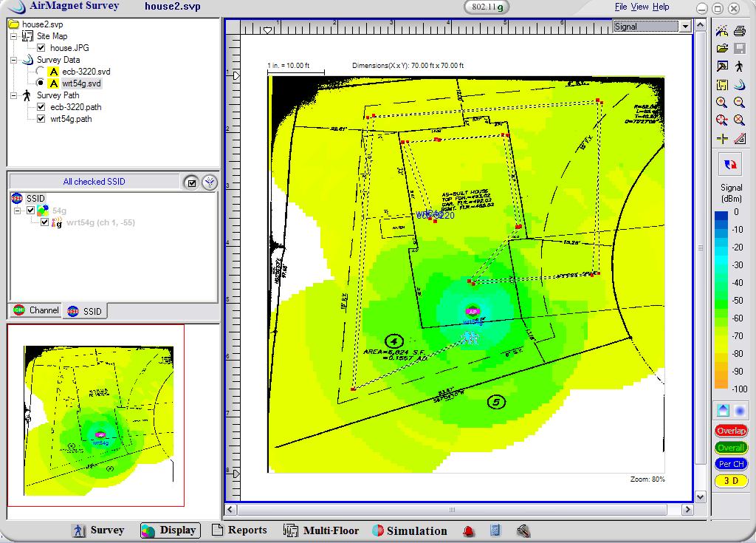Click the filter funnel button beside SSID header

pyautogui.click(x=210, y=182)
